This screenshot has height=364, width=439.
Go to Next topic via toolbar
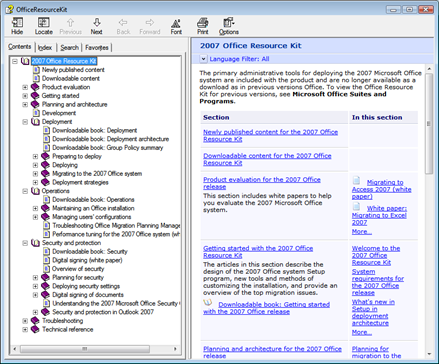click(96, 26)
